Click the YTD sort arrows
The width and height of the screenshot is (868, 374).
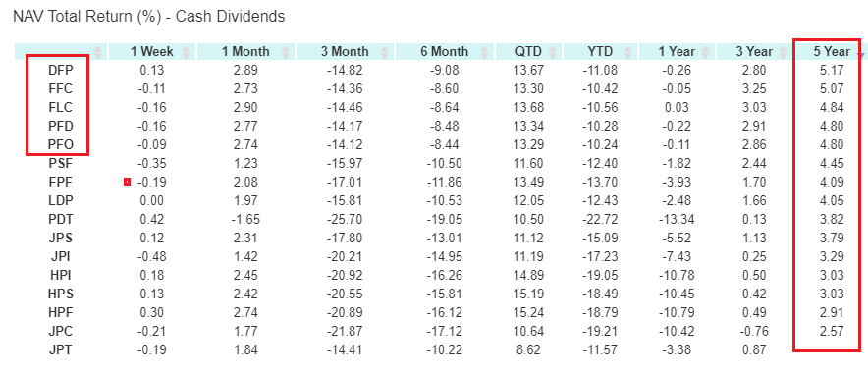pyautogui.click(x=627, y=52)
